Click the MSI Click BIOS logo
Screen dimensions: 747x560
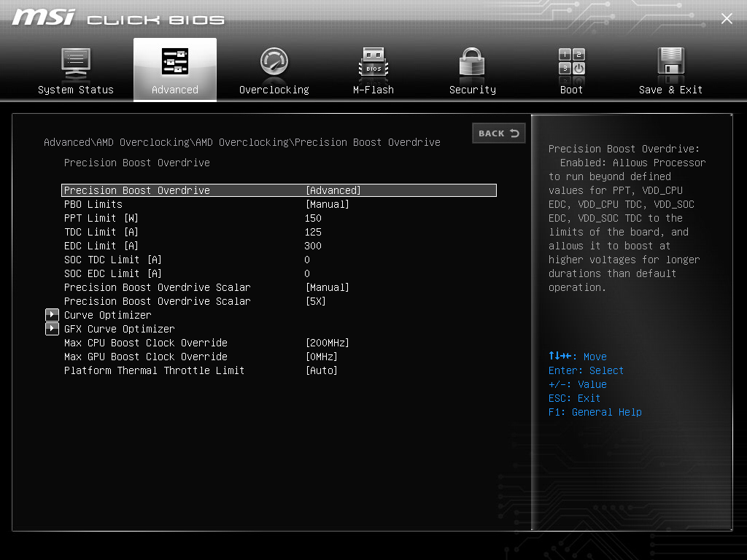pos(118,17)
